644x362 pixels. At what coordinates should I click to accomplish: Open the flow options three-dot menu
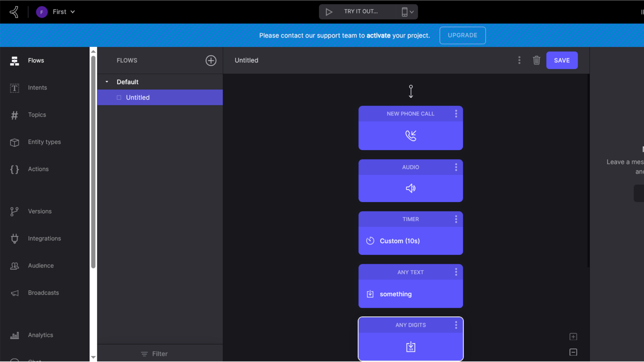click(519, 60)
